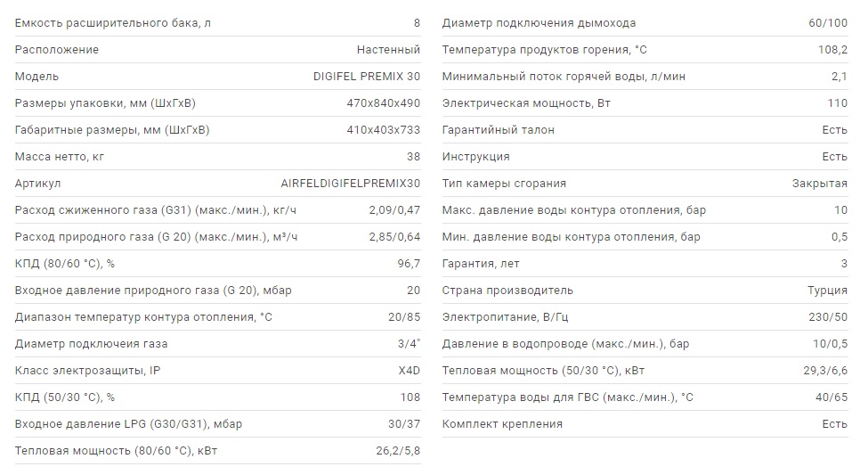Click the "Гарантийный талон" row label

click(498, 130)
